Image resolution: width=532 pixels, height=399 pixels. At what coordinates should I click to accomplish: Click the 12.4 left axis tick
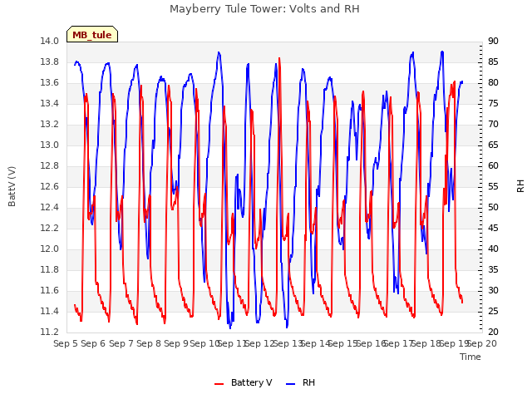[50, 207]
